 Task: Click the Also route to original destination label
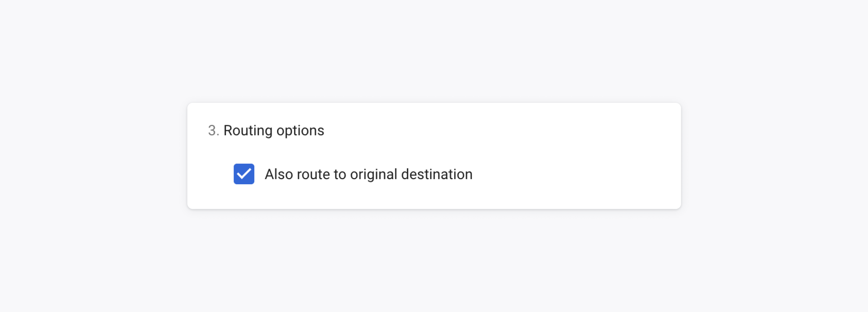pos(369,174)
